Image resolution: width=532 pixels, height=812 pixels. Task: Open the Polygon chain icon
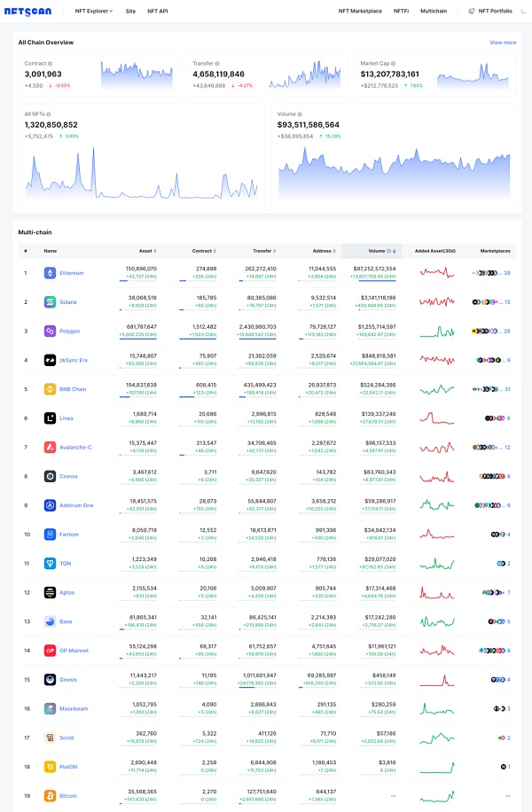click(x=50, y=331)
